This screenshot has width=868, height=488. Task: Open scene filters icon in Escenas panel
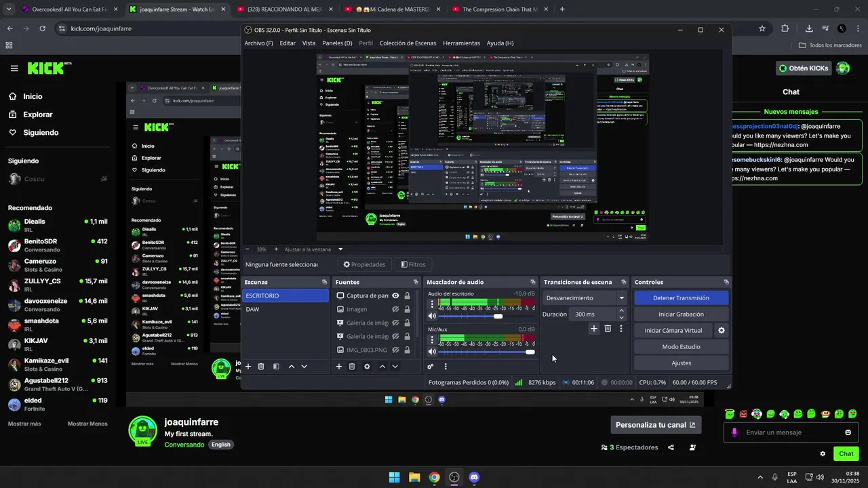click(276, 367)
